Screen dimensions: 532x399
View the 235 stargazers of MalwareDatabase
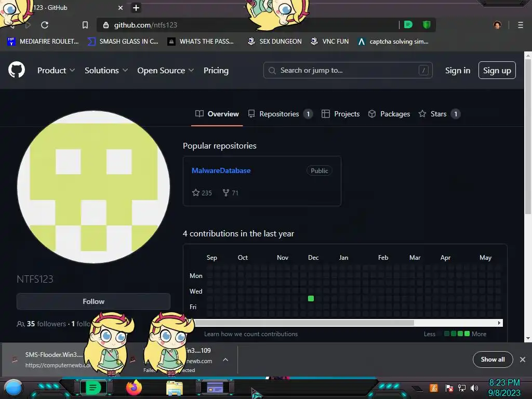202,193
